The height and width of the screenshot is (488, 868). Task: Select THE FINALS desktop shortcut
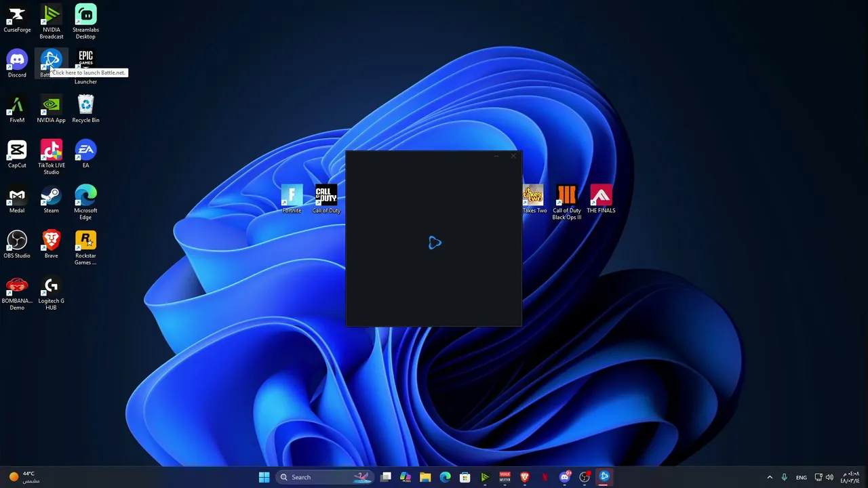601,199
